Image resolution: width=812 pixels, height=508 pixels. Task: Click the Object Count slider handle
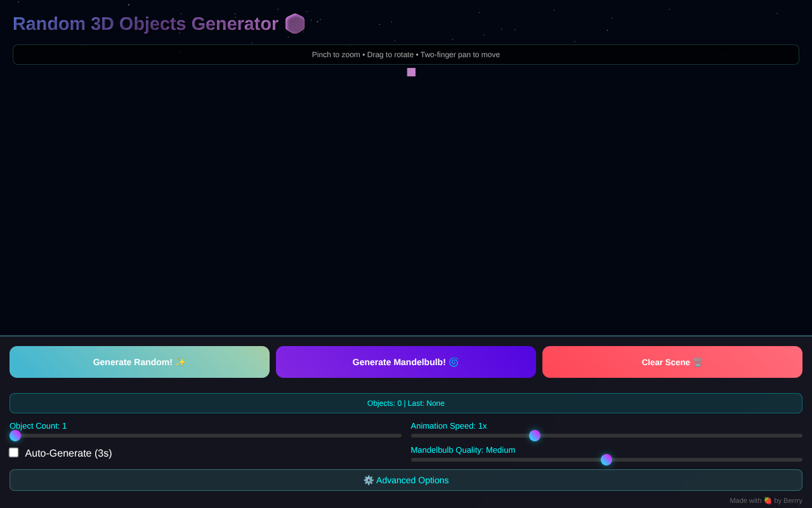pos(15,436)
